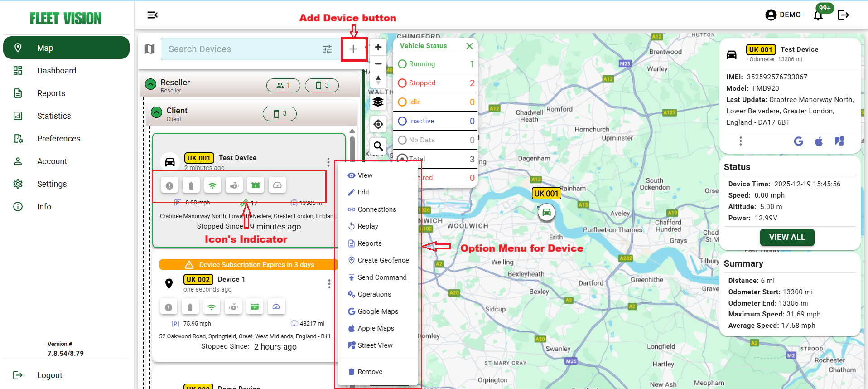
Task: Collapse the Reseller group
Action: [151, 84]
